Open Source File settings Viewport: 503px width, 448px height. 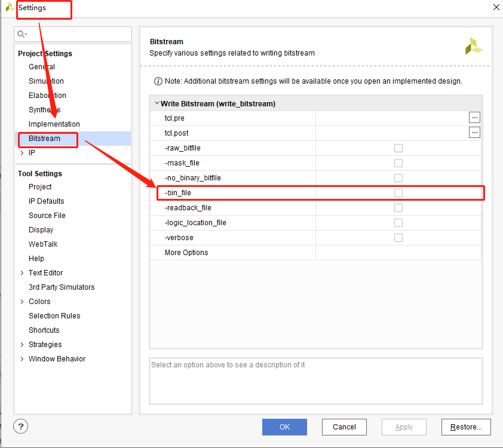(47, 216)
